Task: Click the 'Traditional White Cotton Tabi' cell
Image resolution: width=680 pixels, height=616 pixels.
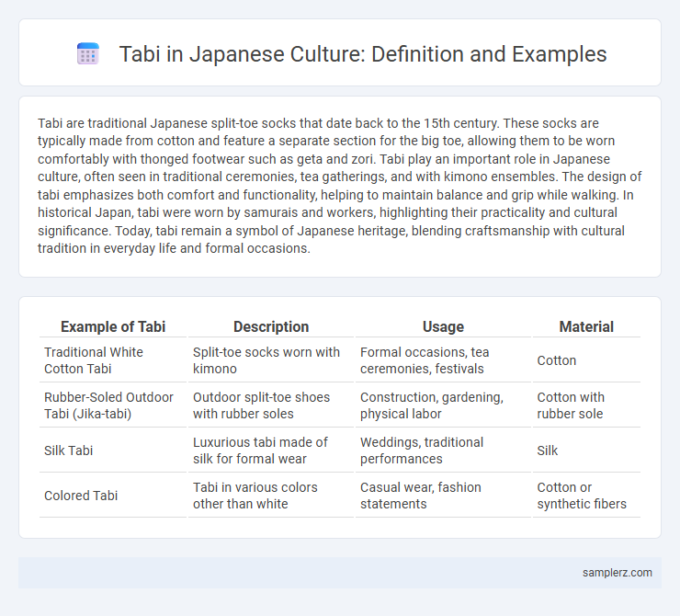Action: point(113,360)
